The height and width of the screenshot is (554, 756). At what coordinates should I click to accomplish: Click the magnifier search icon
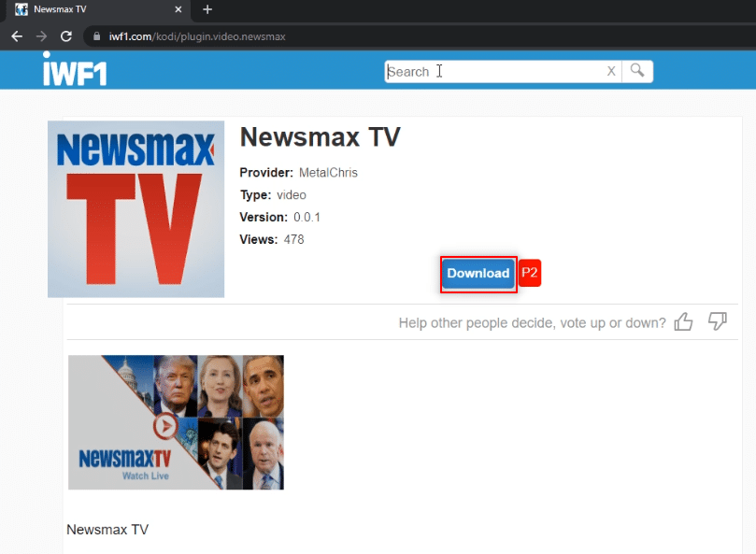pos(637,71)
